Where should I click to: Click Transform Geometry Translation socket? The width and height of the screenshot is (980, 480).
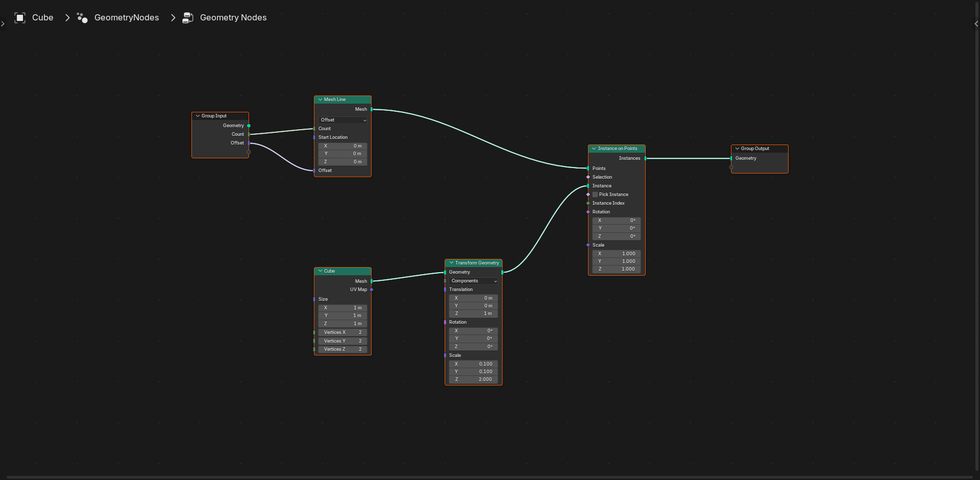pyautogui.click(x=445, y=290)
